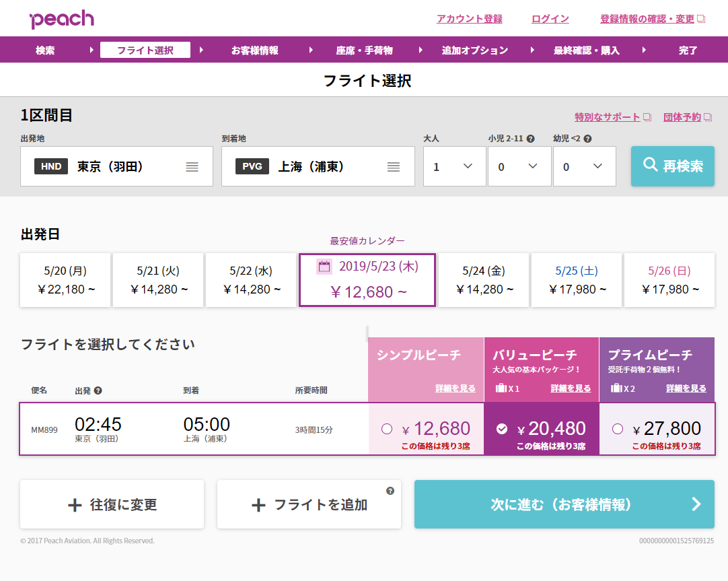Click 最安値カレンダー link
Screen dimensions: 728x581
coord(367,241)
